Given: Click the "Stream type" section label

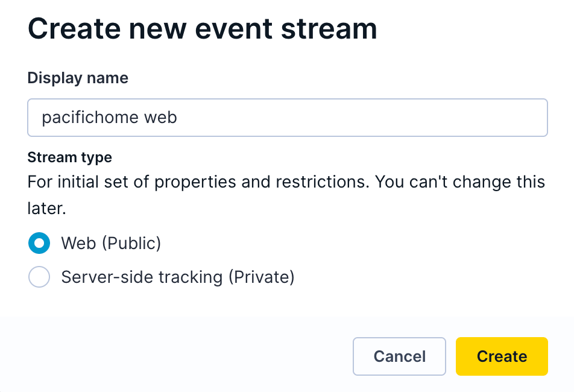Looking at the screenshot, I should click(x=69, y=158).
